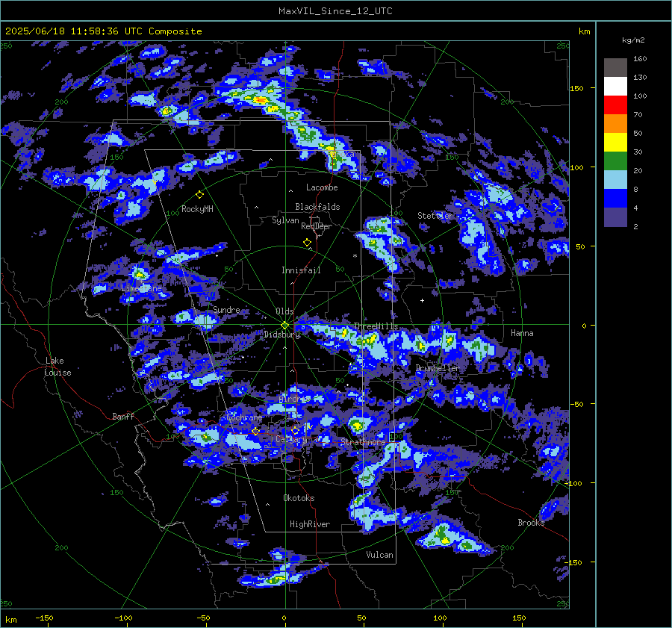Image resolution: width=672 pixels, height=628 pixels.
Task: Click the 2025/06/18 11:58:36 UTC Composite timestamp
Action: pos(103,31)
